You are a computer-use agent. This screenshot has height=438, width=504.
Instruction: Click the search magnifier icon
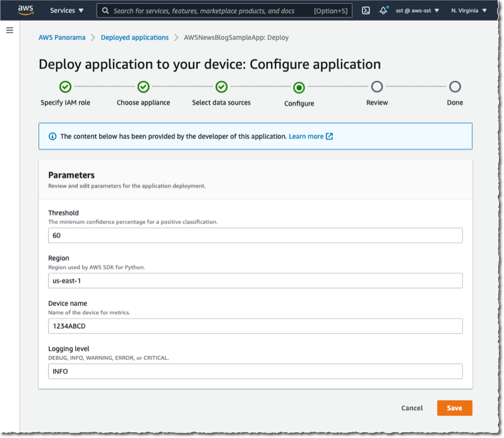pyautogui.click(x=105, y=11)
